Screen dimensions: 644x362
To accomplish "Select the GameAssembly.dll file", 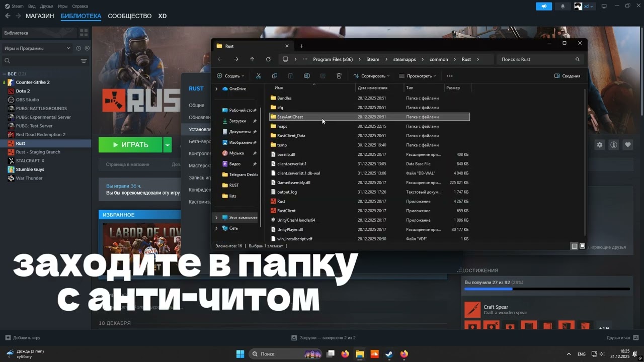I will coord(369,183).
